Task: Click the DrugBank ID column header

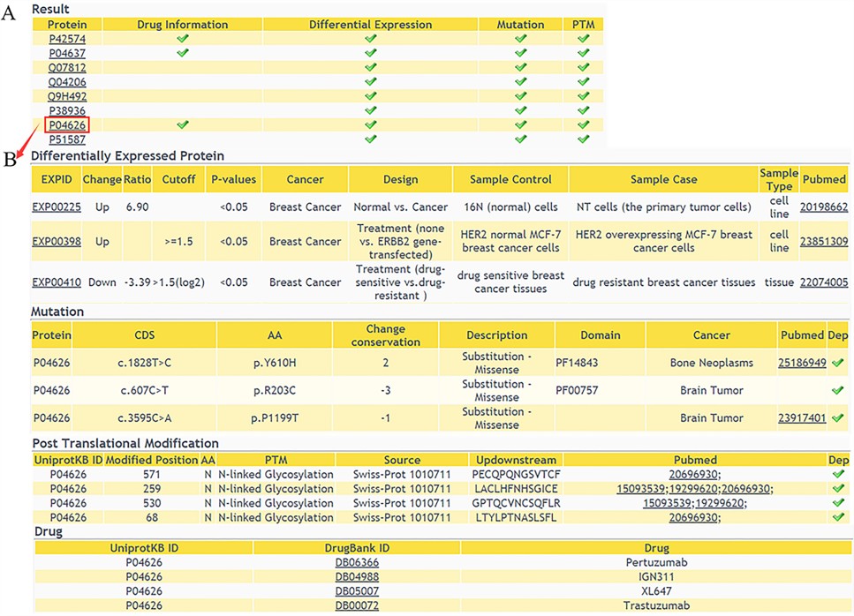Action: click(357, 548)
